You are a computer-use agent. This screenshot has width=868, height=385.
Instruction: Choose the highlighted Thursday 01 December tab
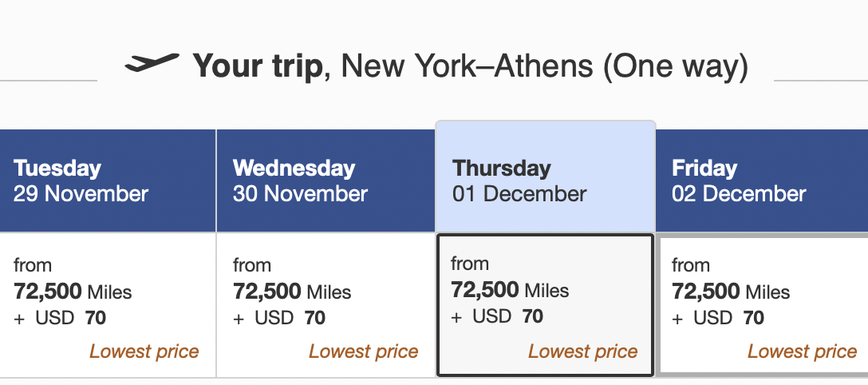(545, 177)
